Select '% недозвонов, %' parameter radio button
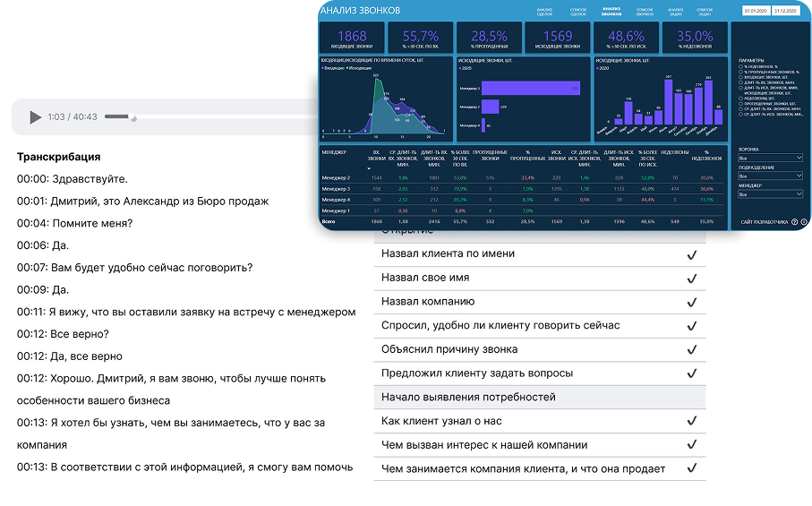This screenshot has height=506, width=812. click(x=740, y=66)
